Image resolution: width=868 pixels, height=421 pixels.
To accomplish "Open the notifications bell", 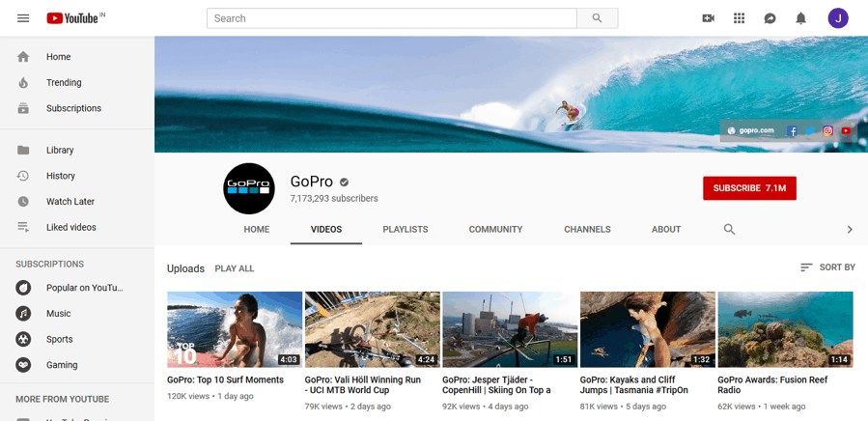I will 801,18.
